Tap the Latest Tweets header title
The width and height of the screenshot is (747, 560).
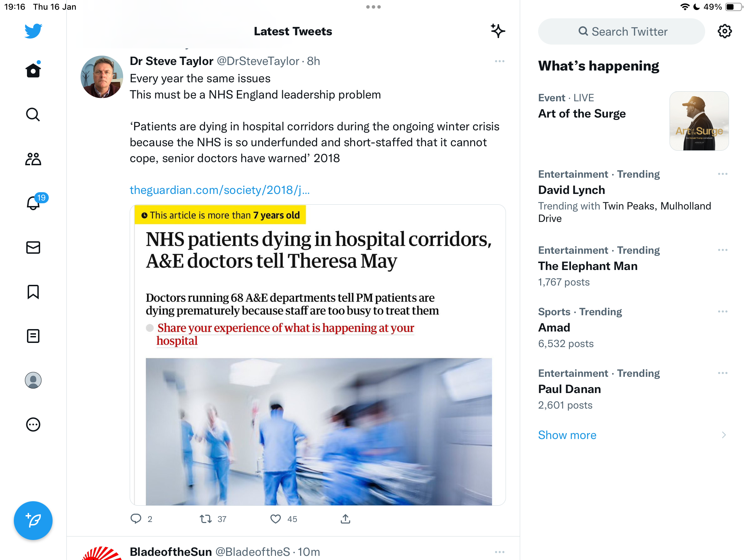(x=293, y=31)
